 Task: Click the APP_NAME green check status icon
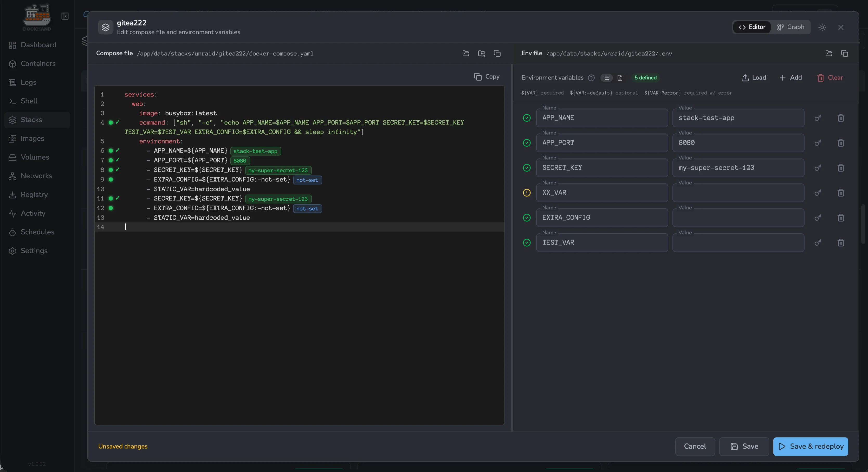click(x=526, y=118)
